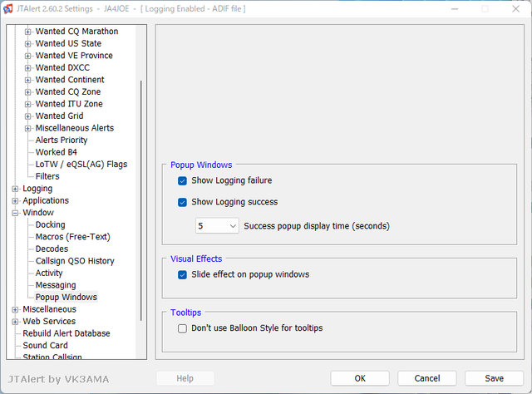This screenshot has height=394, width=532.
Task: Expand the Miscellaneous Alerts node
Action: (27, 129)
